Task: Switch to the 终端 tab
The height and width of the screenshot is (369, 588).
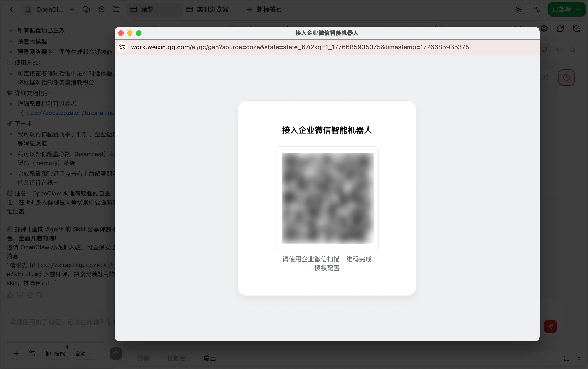Action: tap(144, 358)
